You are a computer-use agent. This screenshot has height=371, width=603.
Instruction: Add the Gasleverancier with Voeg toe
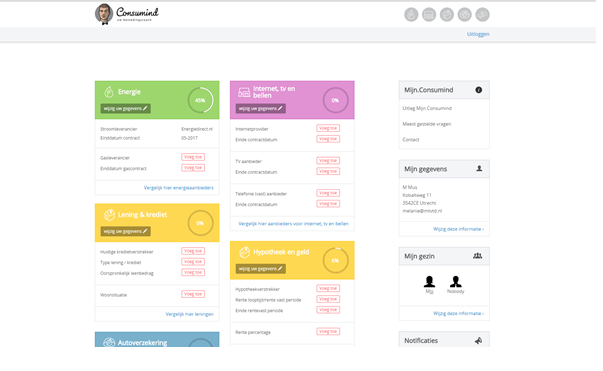click(x=193, y=157)
